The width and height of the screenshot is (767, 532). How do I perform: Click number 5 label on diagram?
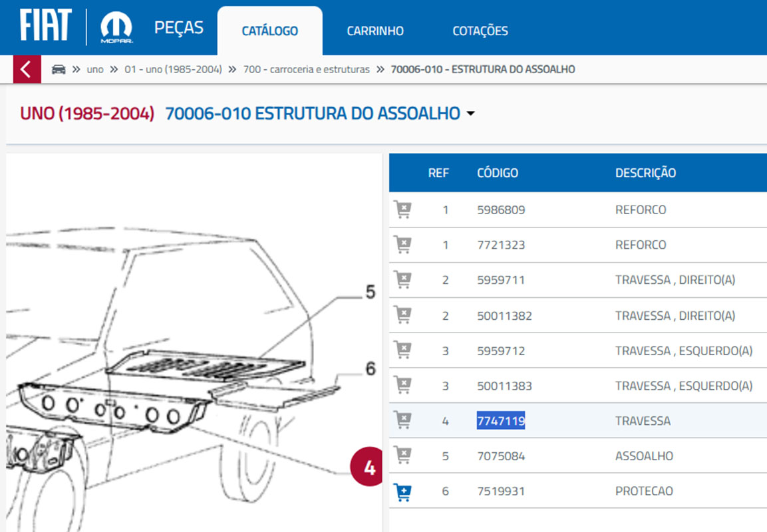pos(371,292)
